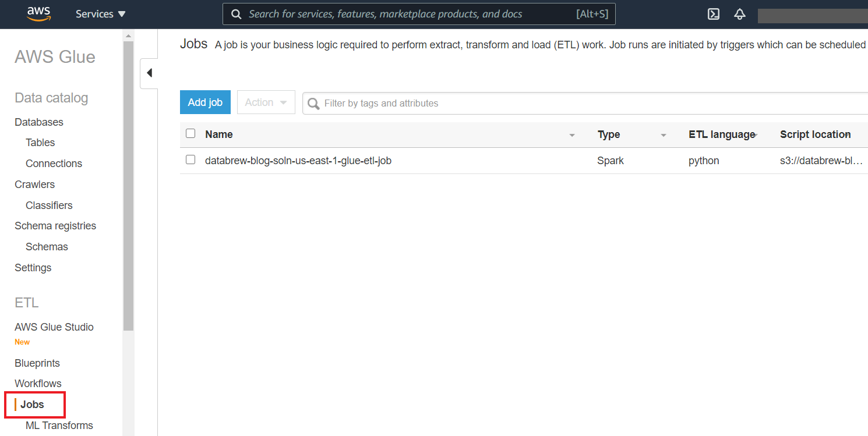The width and height of the screenshot is (868, 436).
Task: Open the CloudShell terminal icon
Action: coord(714,14)
